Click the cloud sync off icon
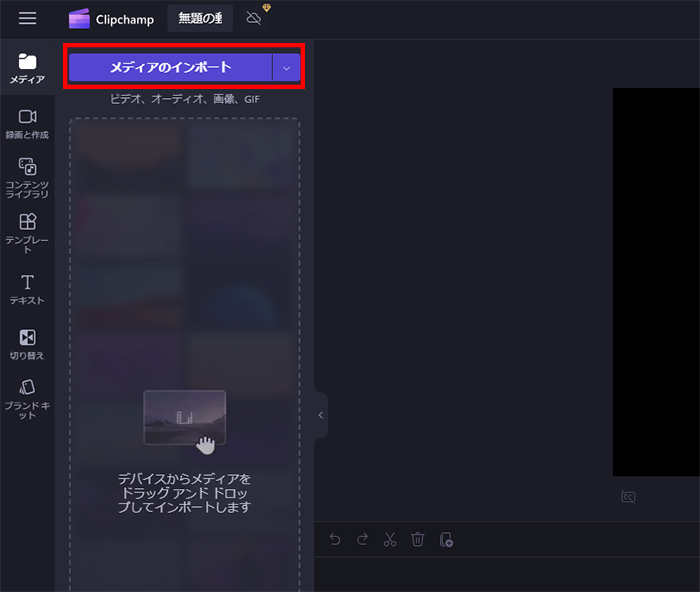700x592 pixels. (x=254, y=18)
